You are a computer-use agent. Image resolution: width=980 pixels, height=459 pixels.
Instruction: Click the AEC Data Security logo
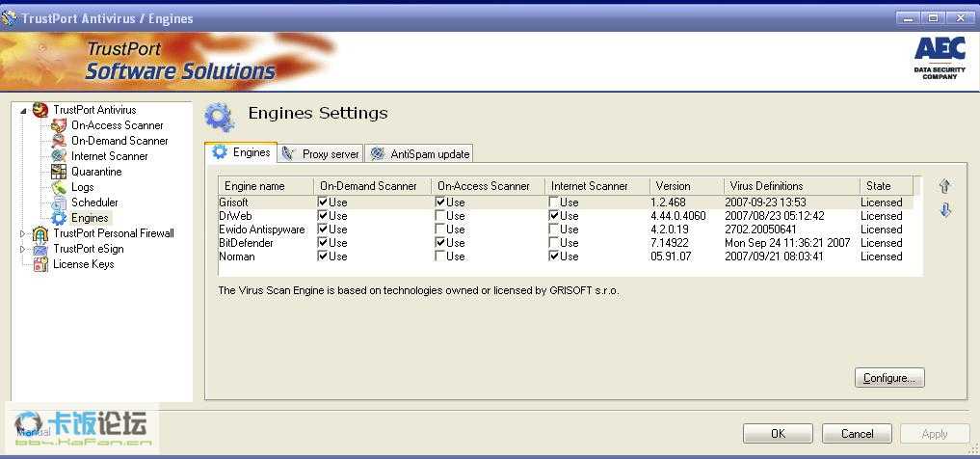(940, 58)
